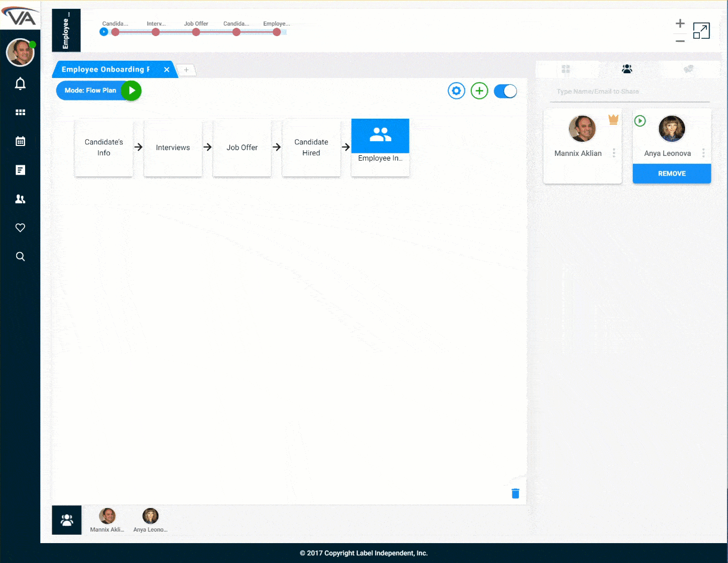
Task: Click the green play icon on Anya's card
Action: pos(640,121)
